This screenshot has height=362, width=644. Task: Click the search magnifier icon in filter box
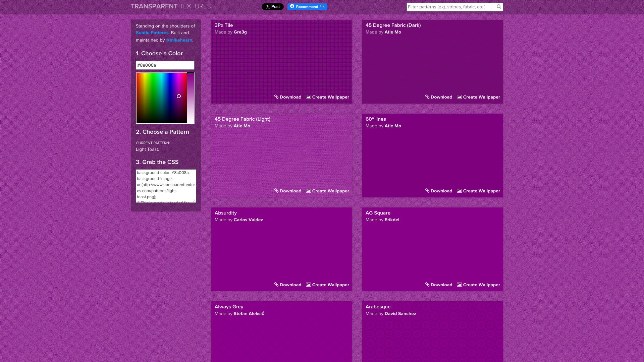coord(499,7)
